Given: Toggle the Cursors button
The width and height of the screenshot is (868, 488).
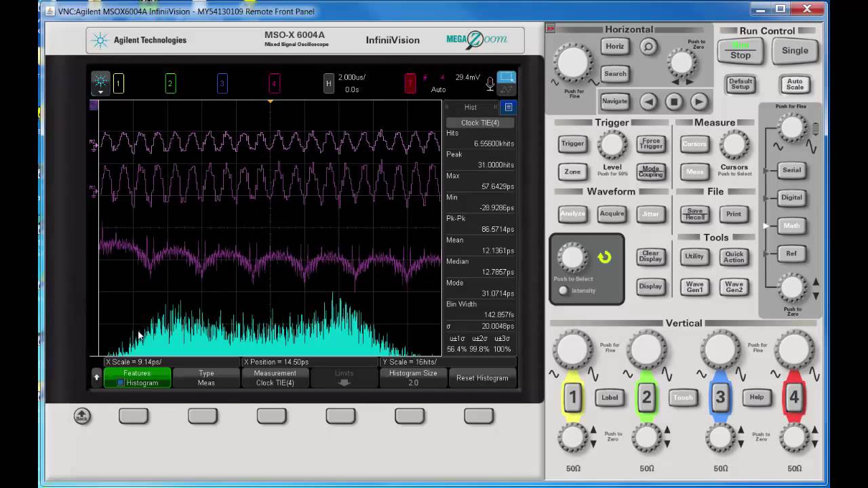Looking at the screenshot, I should pyautogui.click(x=694, y=144).
